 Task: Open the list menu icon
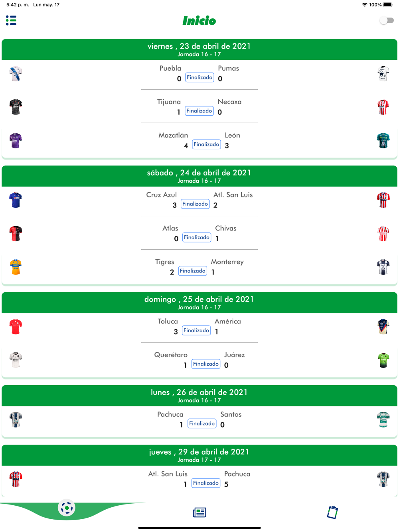click(11, 20)
